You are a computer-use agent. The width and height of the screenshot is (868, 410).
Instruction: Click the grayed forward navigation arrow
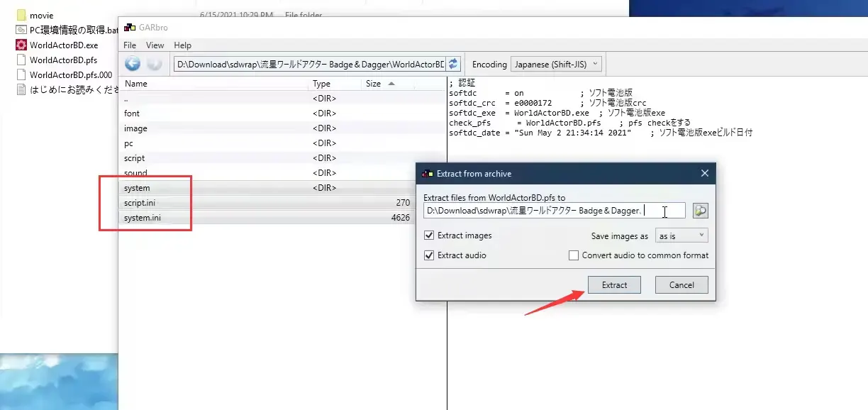154,64
